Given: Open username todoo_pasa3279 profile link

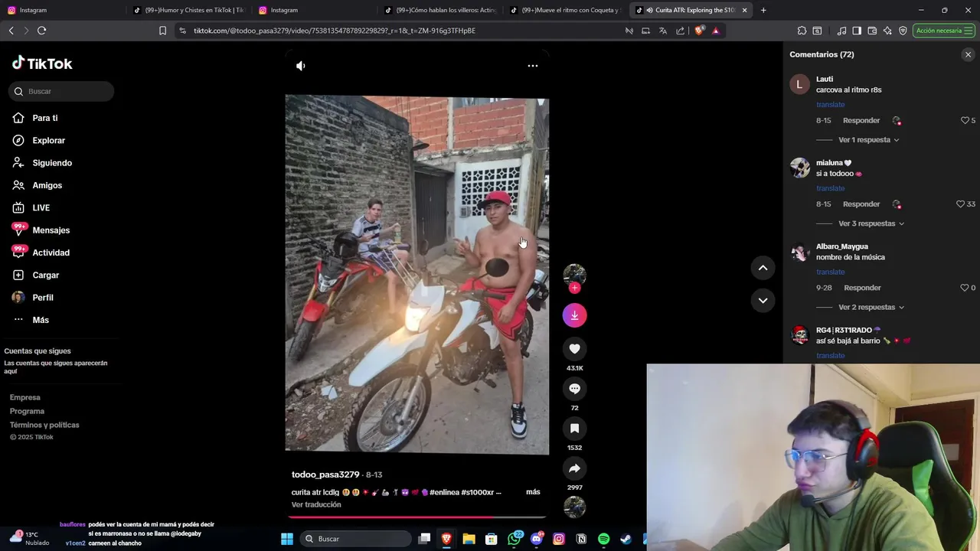Looking at the screenshot, I should 325,474.
